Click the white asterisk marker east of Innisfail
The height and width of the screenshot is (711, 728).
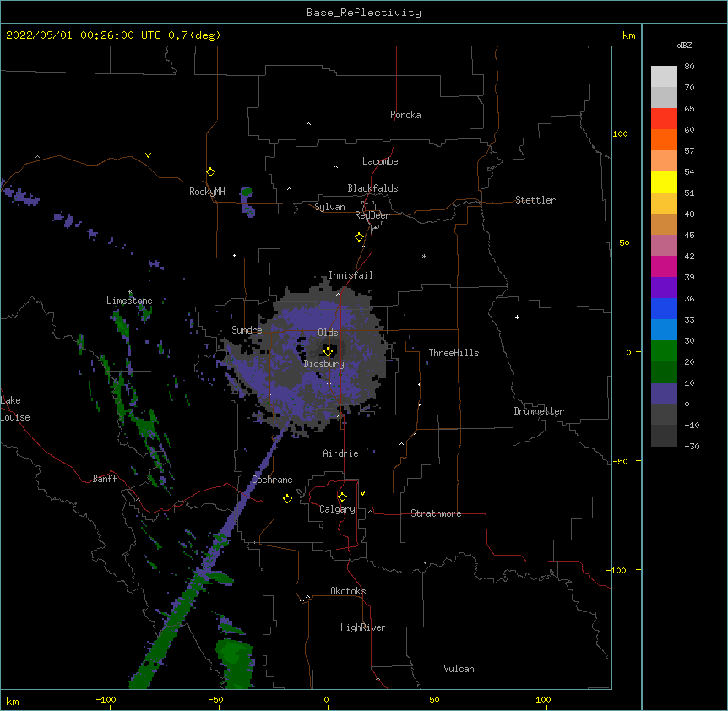[x=424, y=256]
